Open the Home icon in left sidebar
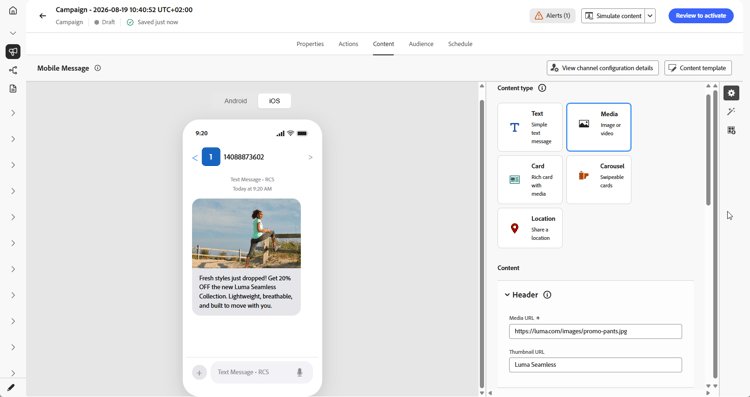 [13, 10]
